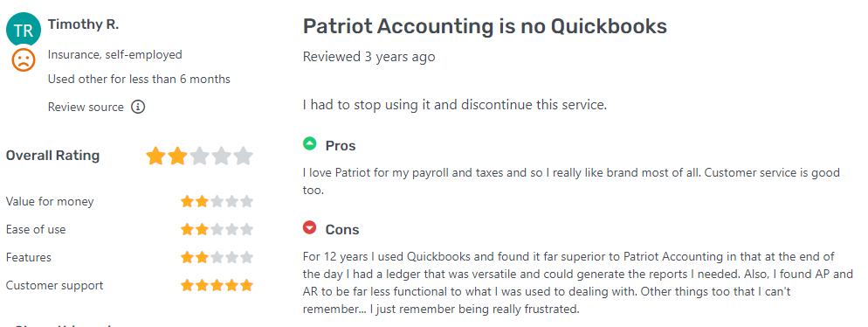Image resolution: width=868 pixels, height=327 pixels.
Task: Click the Insurance, self-employed text
Action: pos(115,55)
